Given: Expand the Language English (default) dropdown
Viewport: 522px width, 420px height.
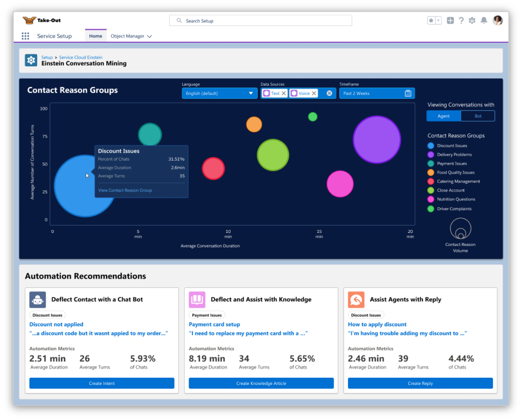Looking at the screenshot, I should [x=219, y=93].
